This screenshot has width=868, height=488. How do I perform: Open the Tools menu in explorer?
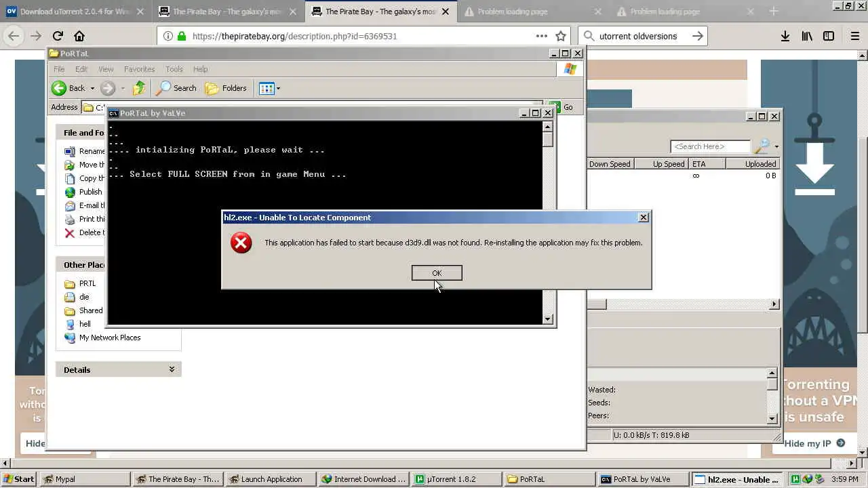point(174,69)
